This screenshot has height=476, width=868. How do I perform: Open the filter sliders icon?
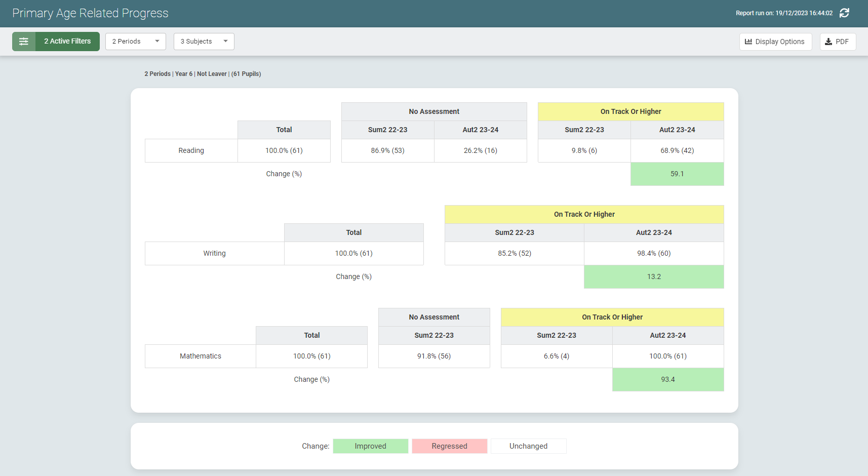24,42
